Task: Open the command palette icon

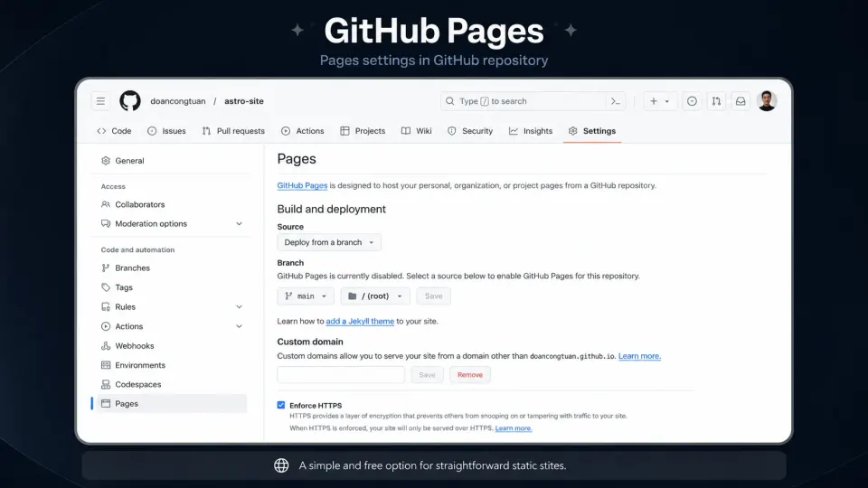Action: click(x=615, y=101)
